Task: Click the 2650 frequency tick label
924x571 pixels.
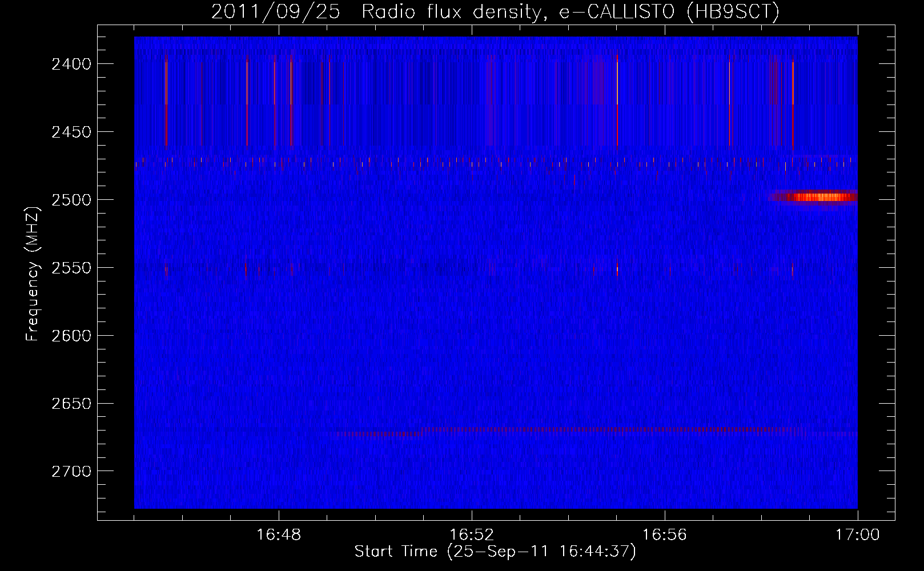Action: pyautogui.click(x=71, y=404)
